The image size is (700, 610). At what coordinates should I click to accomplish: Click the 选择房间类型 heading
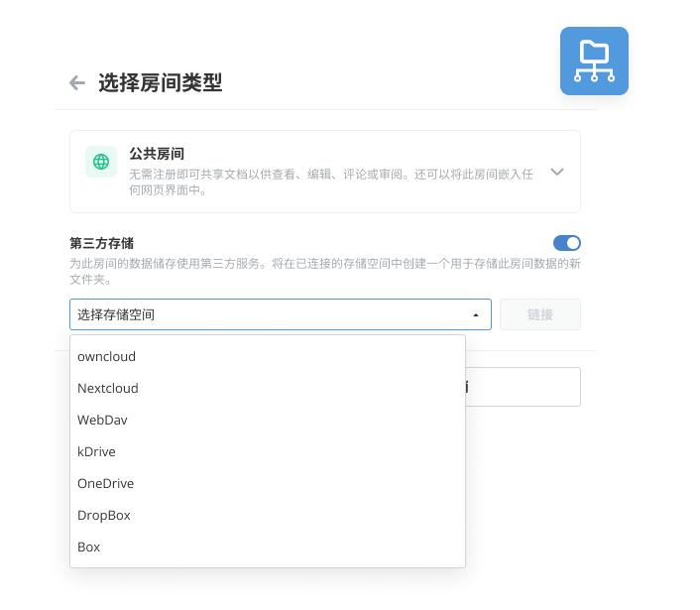[161, 82]
